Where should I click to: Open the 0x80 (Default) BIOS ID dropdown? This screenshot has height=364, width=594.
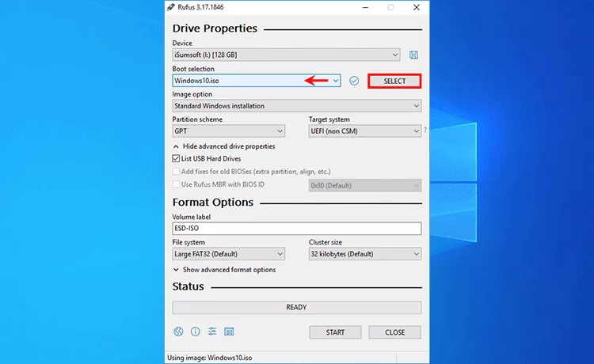(365, 185)
